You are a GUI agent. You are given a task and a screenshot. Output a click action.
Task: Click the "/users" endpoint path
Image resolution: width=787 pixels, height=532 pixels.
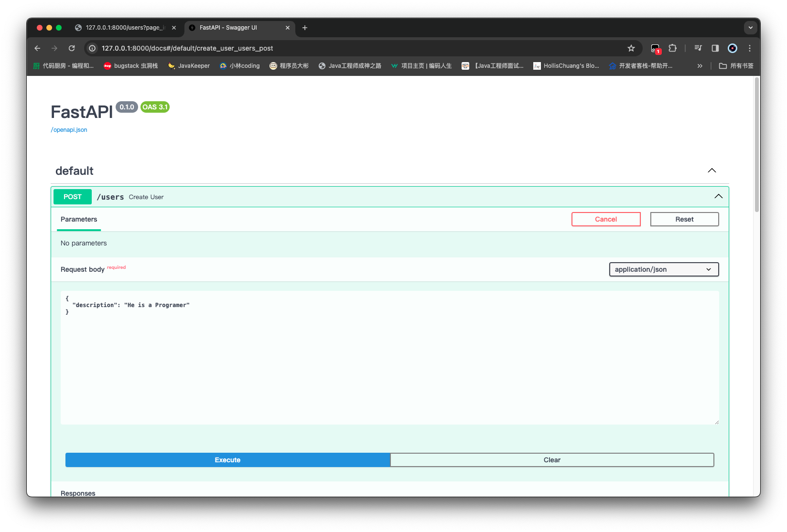point(110,197)
